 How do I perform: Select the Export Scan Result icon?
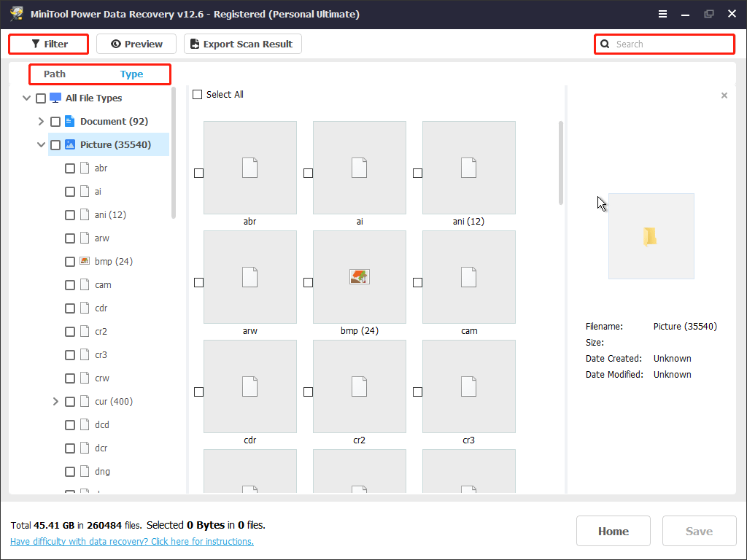193,44
